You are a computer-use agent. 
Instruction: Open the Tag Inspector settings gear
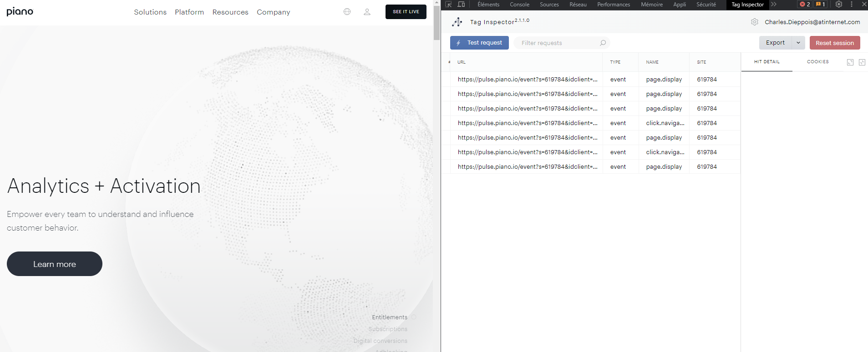point(754,22)
